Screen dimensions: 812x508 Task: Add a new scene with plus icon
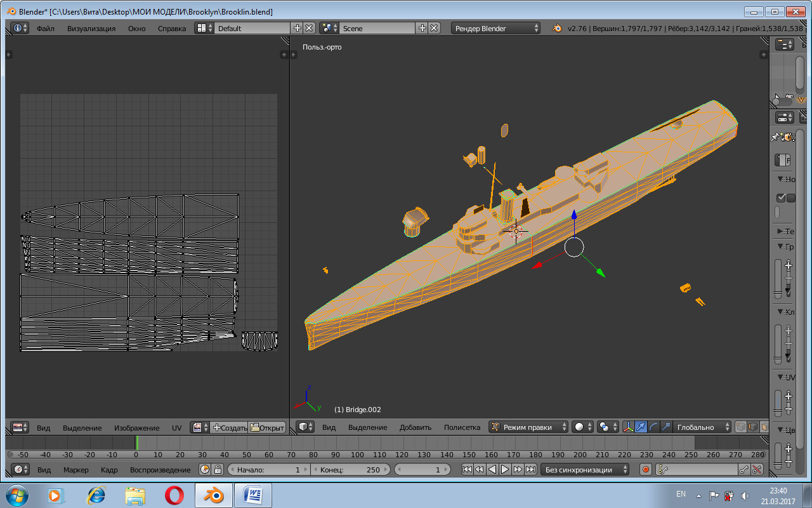click(422, 28)
